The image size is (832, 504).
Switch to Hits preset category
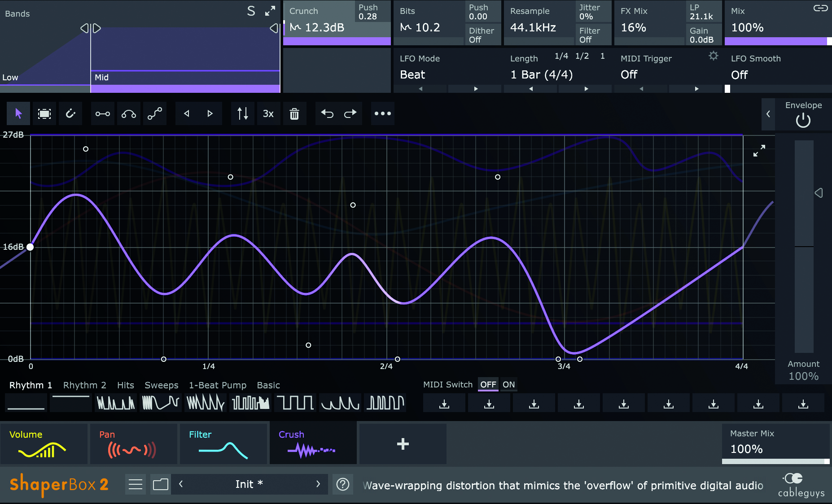tap(126, 385)
